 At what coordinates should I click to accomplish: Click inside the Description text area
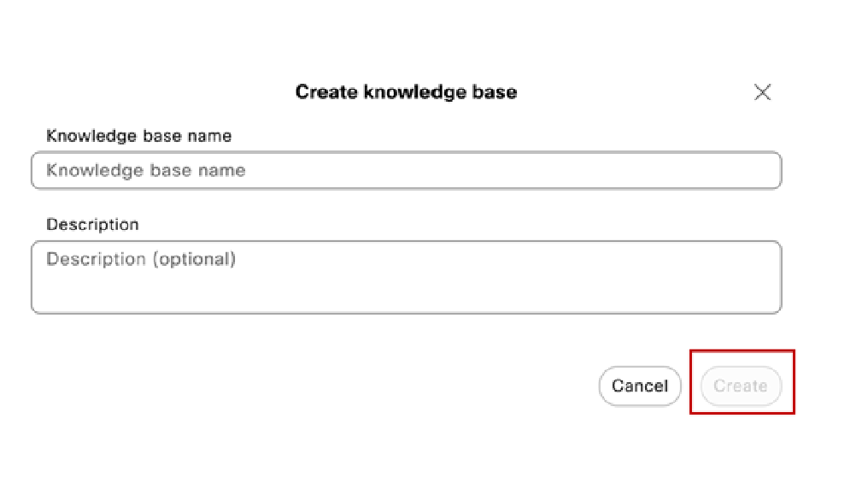[x=407, y=277]
